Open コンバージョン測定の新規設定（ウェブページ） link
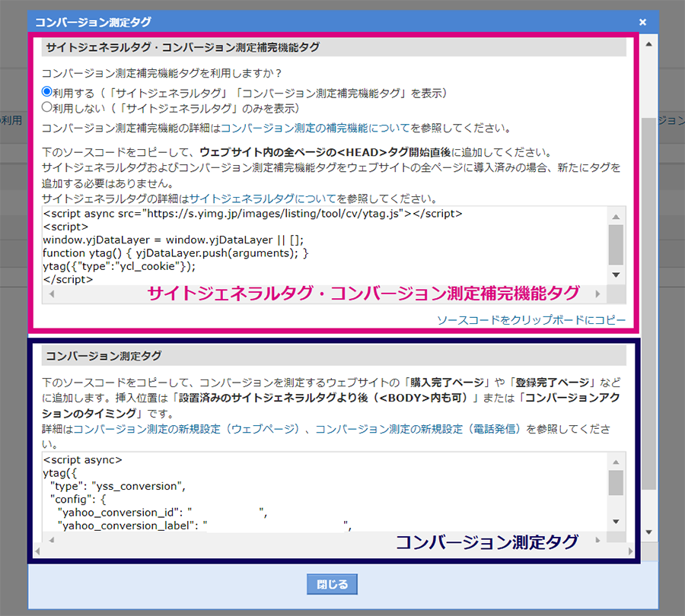The width and height of the screenshot is (685, 616). pyautogui.click(x=186, y=429)
